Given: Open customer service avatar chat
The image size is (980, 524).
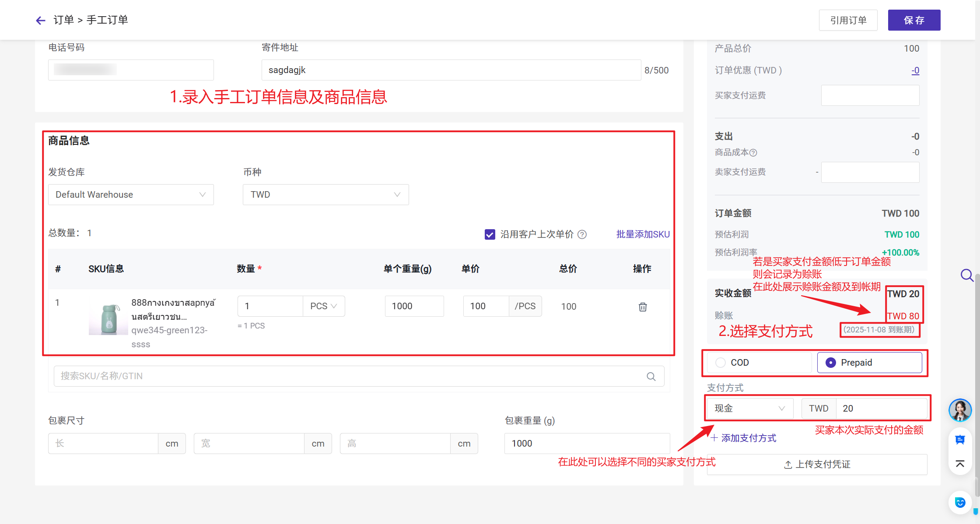Looking at the screenshot, I should tap(960, 410).
